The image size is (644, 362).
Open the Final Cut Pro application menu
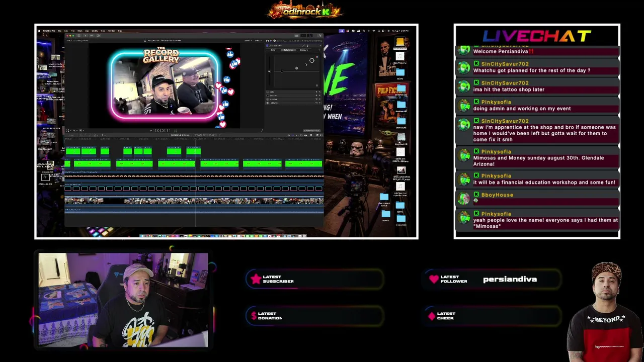tap(49, 31)
